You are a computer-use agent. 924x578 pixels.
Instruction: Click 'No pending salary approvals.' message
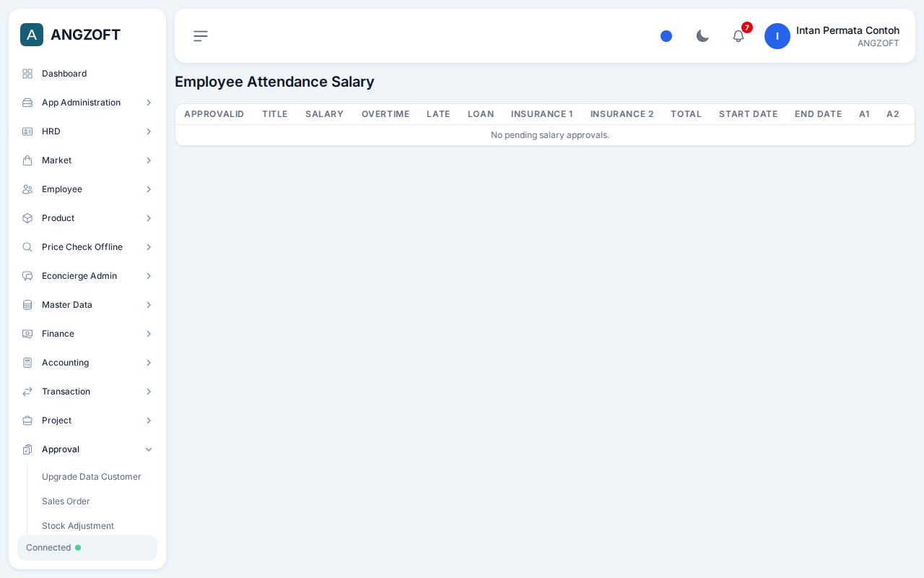550,135
